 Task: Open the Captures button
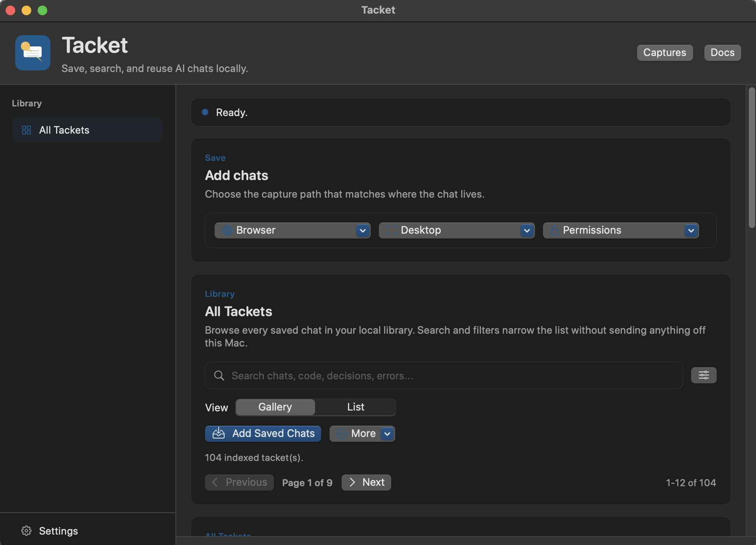coord(665,52)
